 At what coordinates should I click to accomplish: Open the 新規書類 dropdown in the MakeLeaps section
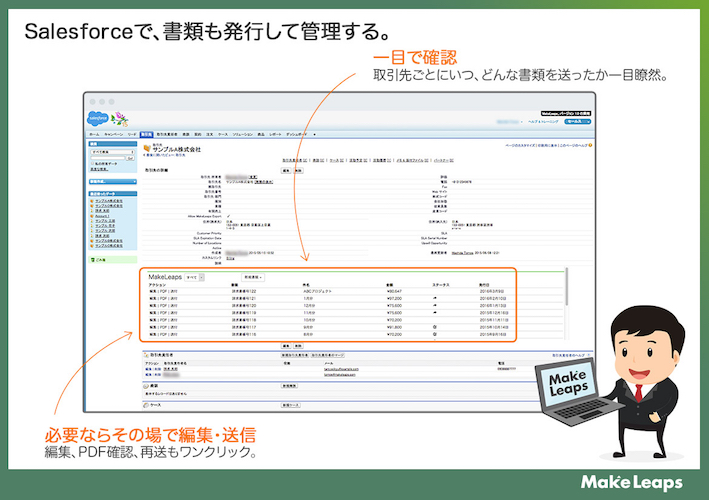(250, 275)
